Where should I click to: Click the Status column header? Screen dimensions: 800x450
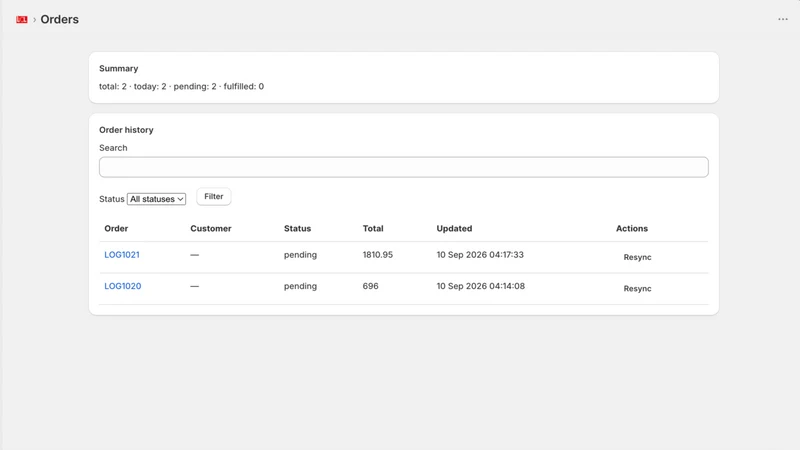pos(297,229)
